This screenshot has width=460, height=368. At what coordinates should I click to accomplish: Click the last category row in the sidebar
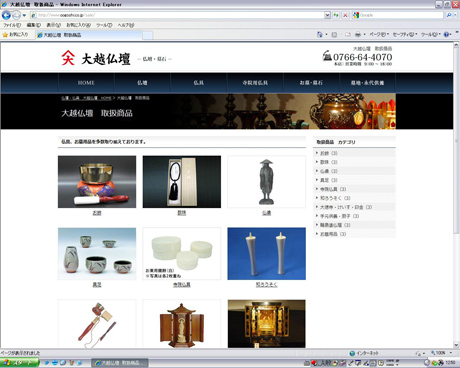354,234
